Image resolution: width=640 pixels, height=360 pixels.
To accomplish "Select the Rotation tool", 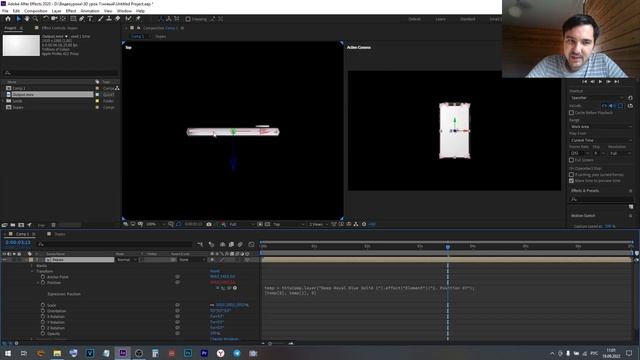I will tap(45, 19).
